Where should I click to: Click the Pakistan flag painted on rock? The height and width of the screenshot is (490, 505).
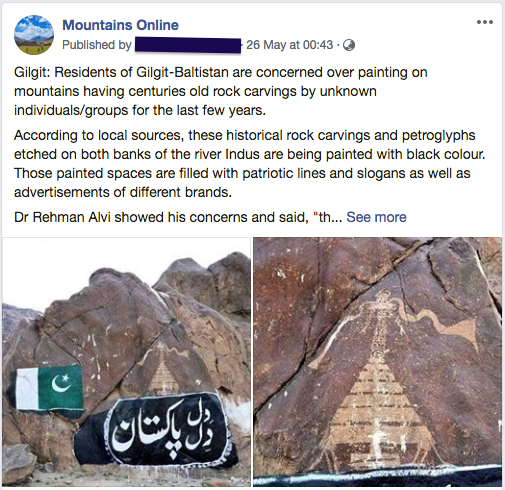tap(48, 388)
